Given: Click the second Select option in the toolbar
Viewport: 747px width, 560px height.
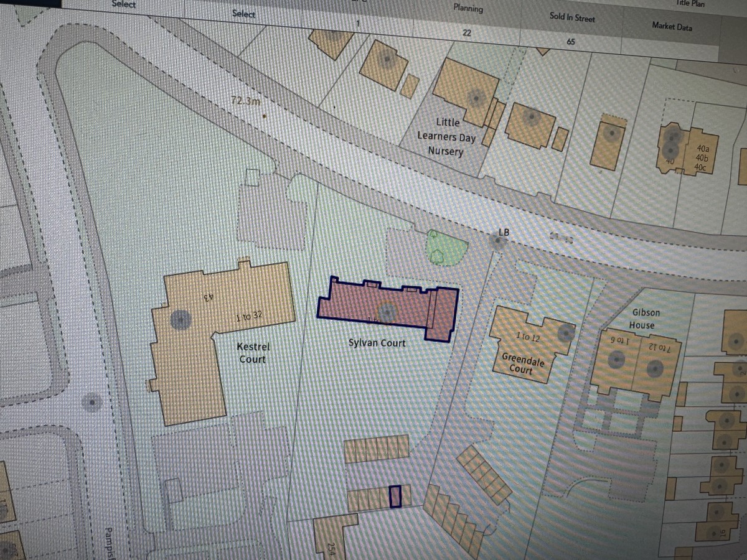Looking at the screenshot, I should [x=243, y=14].
